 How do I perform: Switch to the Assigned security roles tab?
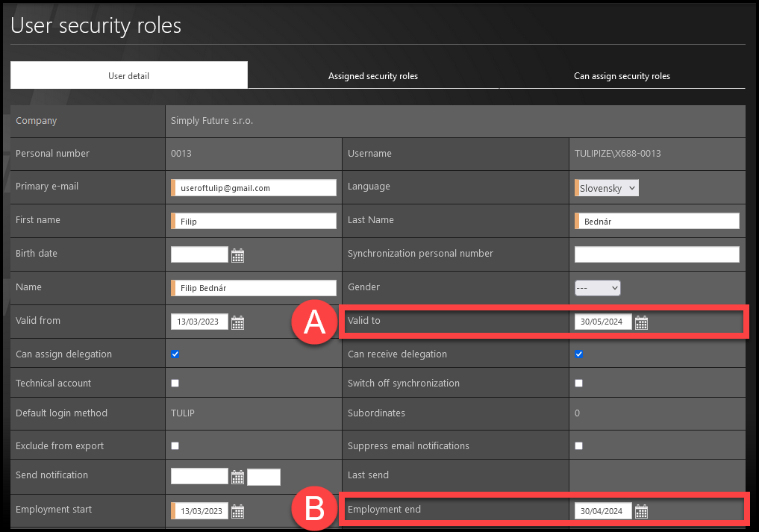pyautogui.click(x=373, y=76)
